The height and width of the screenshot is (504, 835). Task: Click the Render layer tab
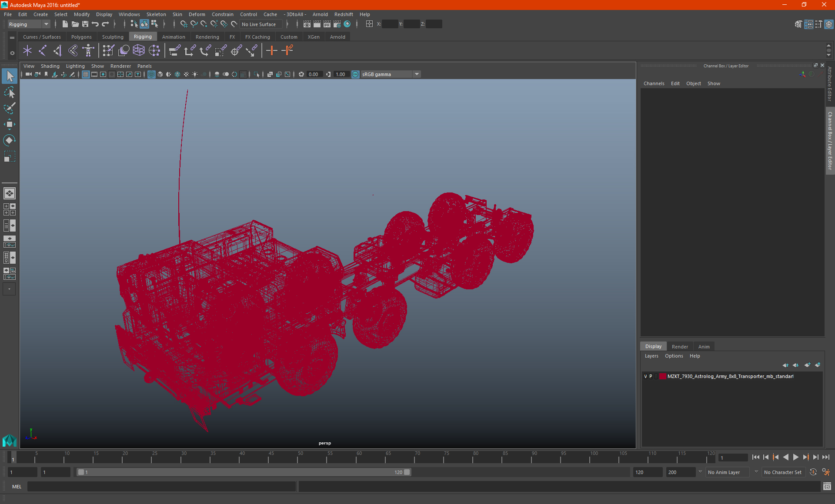click(679, 347)
